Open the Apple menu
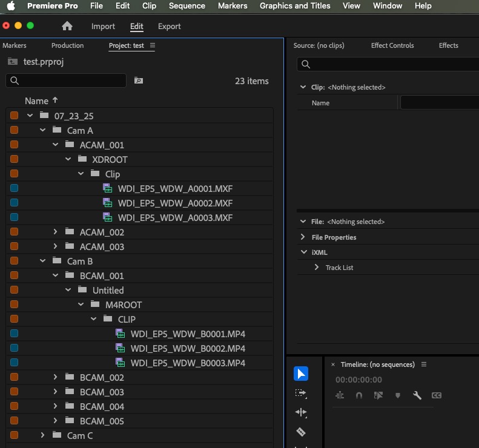 (11, 6)
